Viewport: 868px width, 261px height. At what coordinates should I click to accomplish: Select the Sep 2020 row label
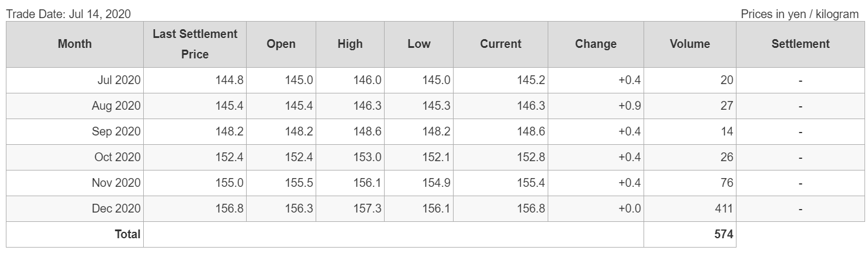coord(116,132)
